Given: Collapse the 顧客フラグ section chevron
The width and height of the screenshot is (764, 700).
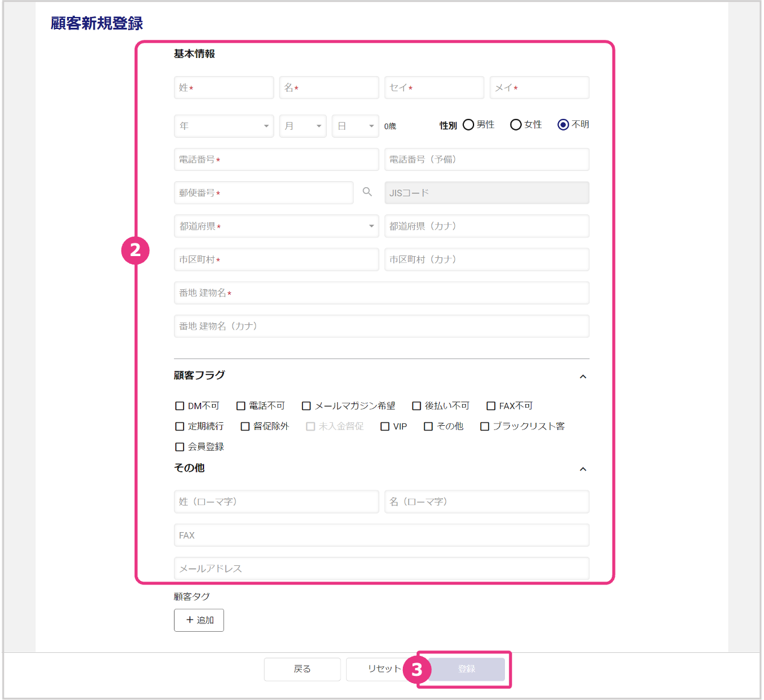Looking at the screenshot, I should [583, 376].
